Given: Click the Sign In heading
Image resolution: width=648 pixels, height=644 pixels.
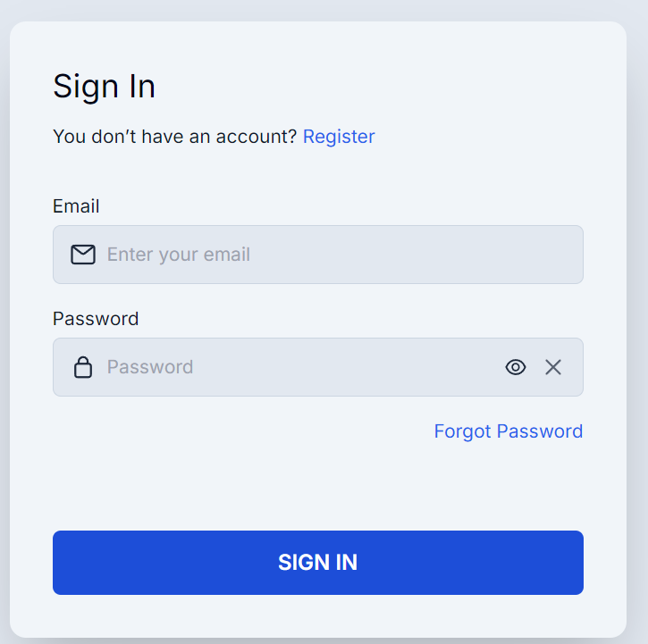Looking at the screenshot, I should [x=104, y=87].
